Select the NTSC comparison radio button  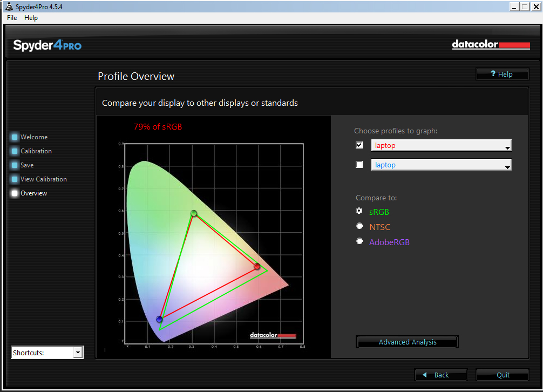359,226
